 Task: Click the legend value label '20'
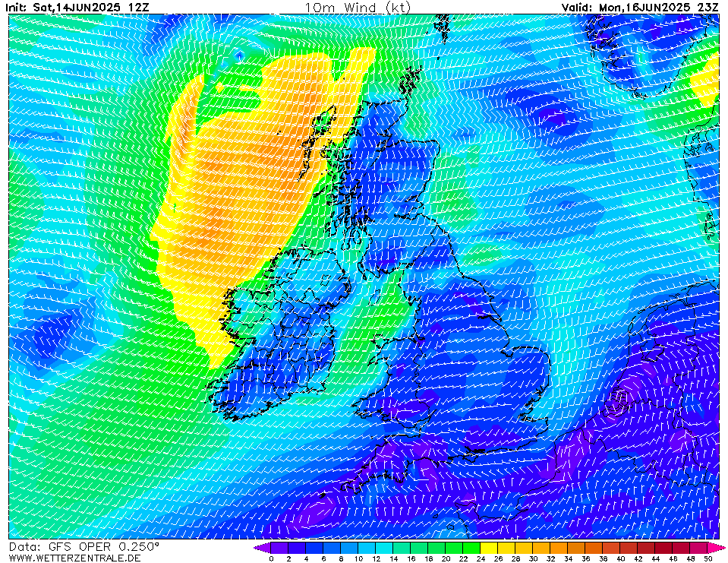point(446,558)
